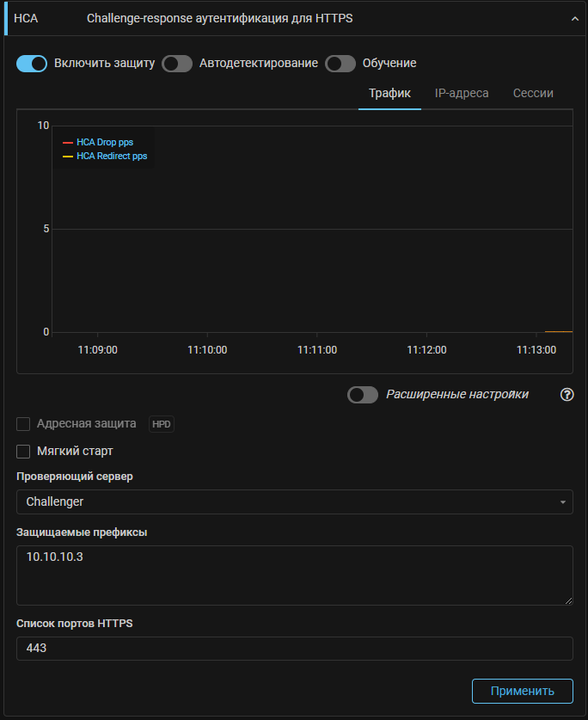The image size is (588, 720).
Task: Tick the Мягкий старт checkbox
Action: pyautogui.click(x=24, y=451)
